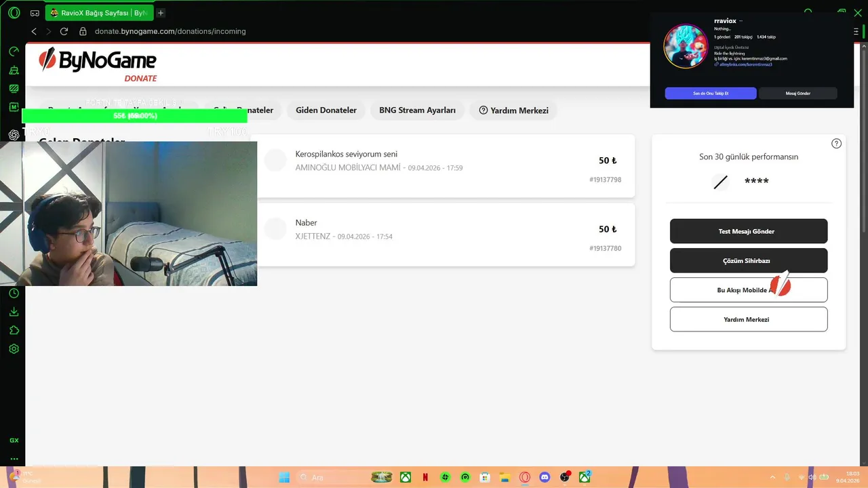The width and height of the screenshot is (868, 488).
Task: Click the address bar URL
Action: (x=170, y=31)
